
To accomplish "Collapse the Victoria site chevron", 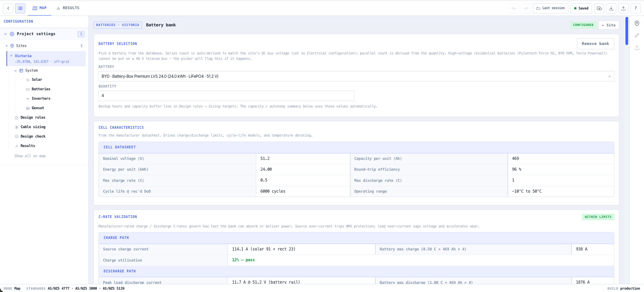I will [x=11, y=56].
